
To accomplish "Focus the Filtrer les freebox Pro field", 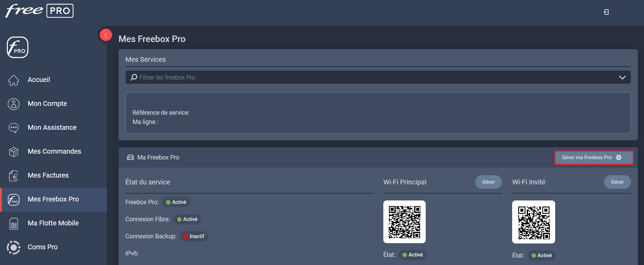I will [378, 78].
